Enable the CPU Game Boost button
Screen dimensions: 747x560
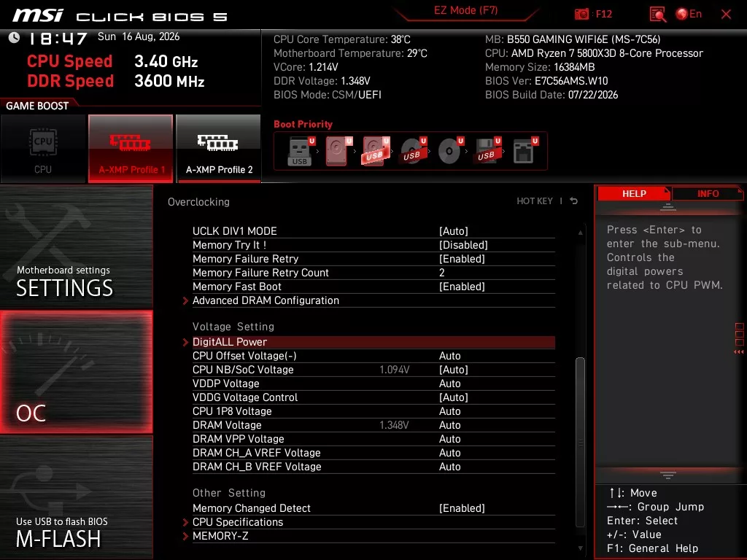(x=43, y=149)
